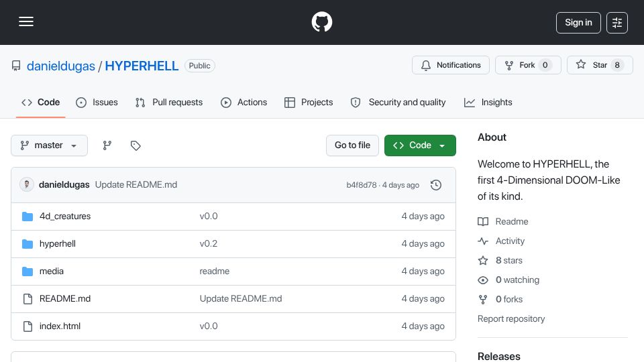Click danieldugas avatar in commit row

pyautogui.click(x=27, y=185)
